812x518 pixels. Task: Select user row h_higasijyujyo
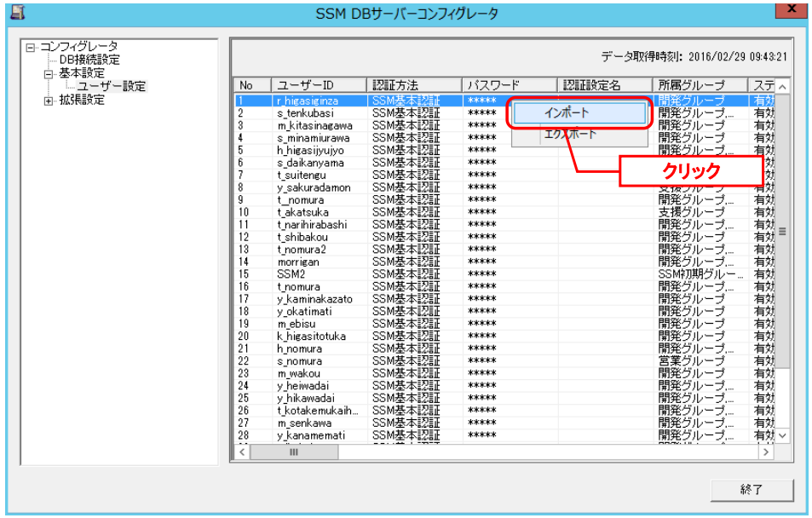(x=505, y=150)
